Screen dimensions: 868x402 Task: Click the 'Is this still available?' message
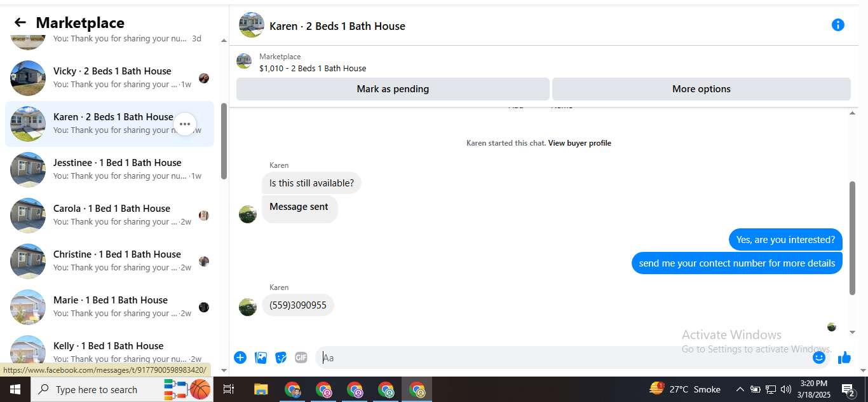point(311,183)
